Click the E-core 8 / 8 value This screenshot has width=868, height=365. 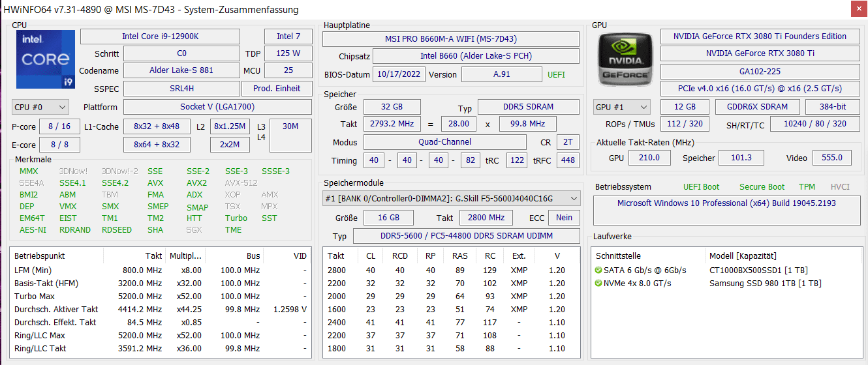[59, 144]
